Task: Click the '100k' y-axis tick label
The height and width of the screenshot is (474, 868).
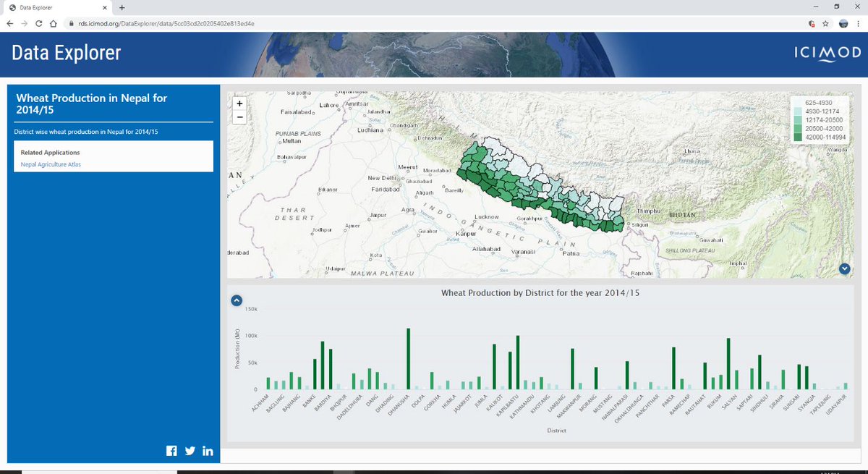Action: 252,337
